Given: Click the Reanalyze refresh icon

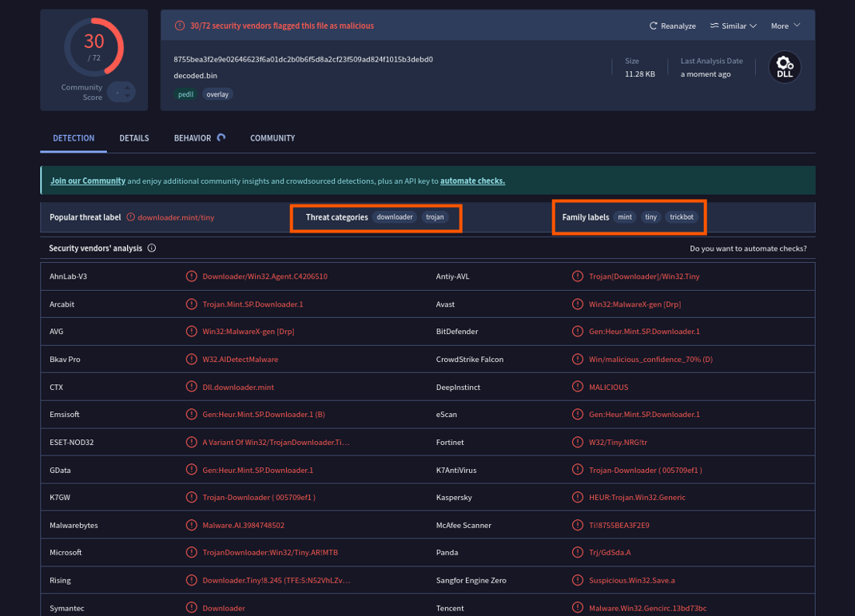Looking at the screenshot, I should [x=653, y=26].
